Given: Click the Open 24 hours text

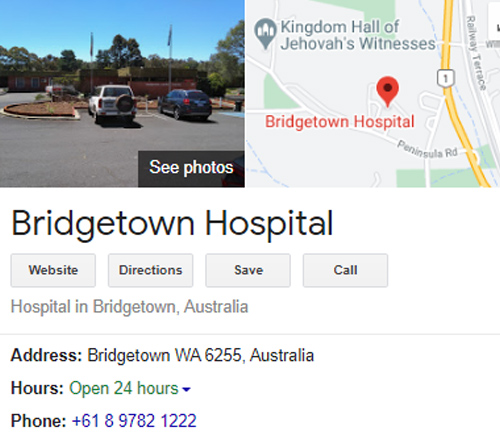Looking at the screenshot, I should [x=124, y=388].
